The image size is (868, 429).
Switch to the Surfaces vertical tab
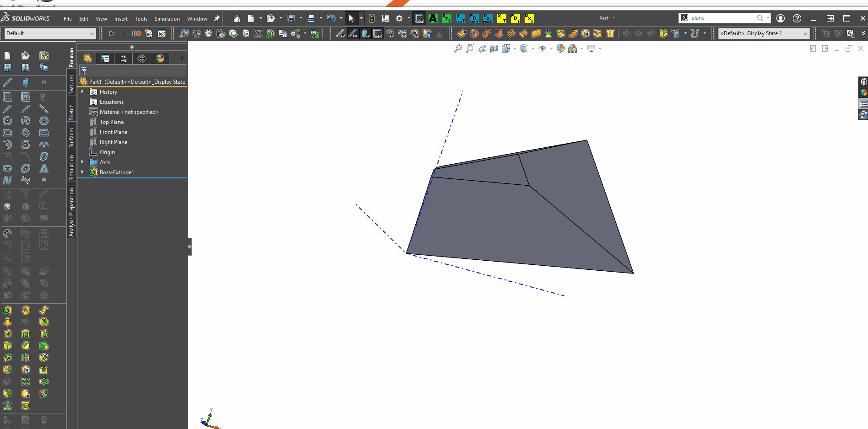(x=71, y=137)
